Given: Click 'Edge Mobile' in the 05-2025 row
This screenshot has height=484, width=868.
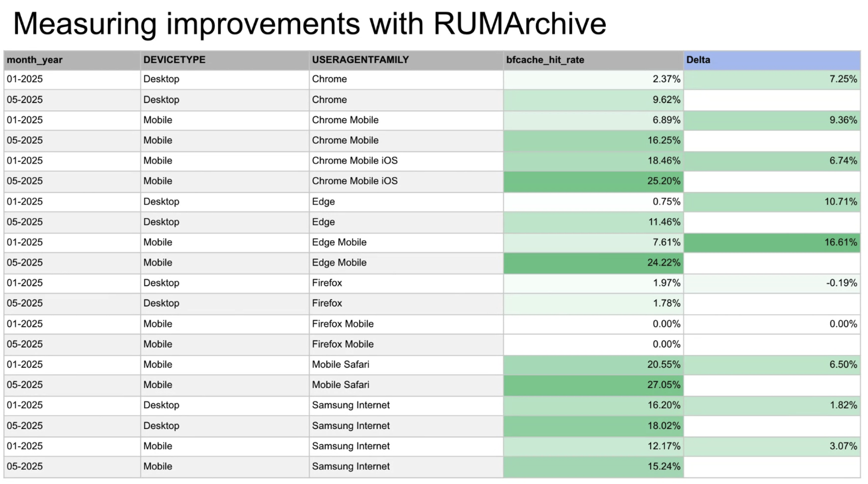Looking at the screenshot, I should coord(339,263).
